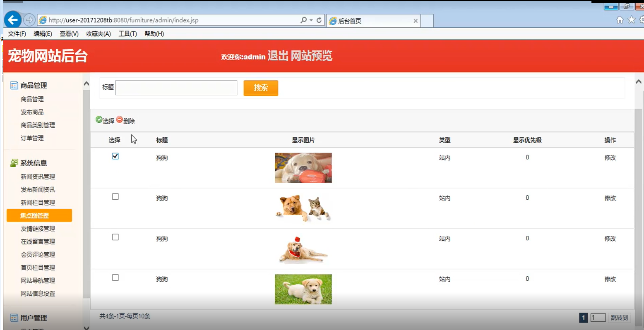644x330 pixels.
Task: Click the 用户管理 section header icon
Action: [x=14, y=318]
